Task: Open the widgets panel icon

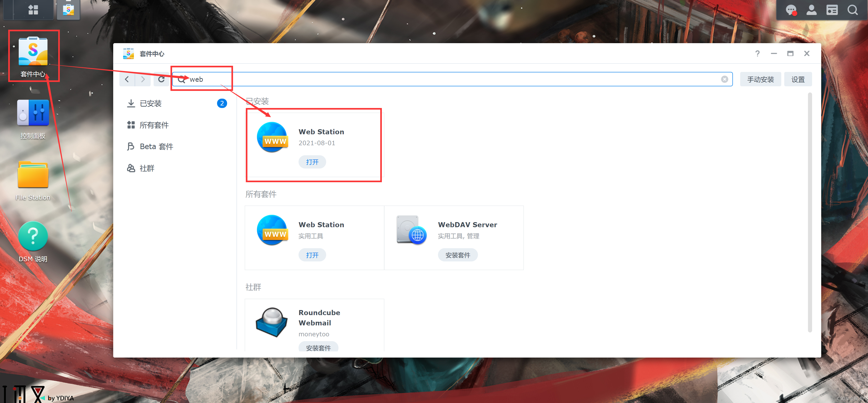Action: [x=832, y=10]
